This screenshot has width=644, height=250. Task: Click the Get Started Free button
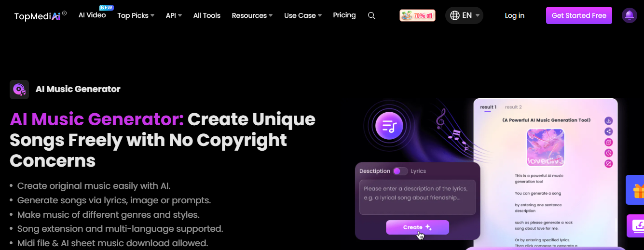click(x=579, y=15)
